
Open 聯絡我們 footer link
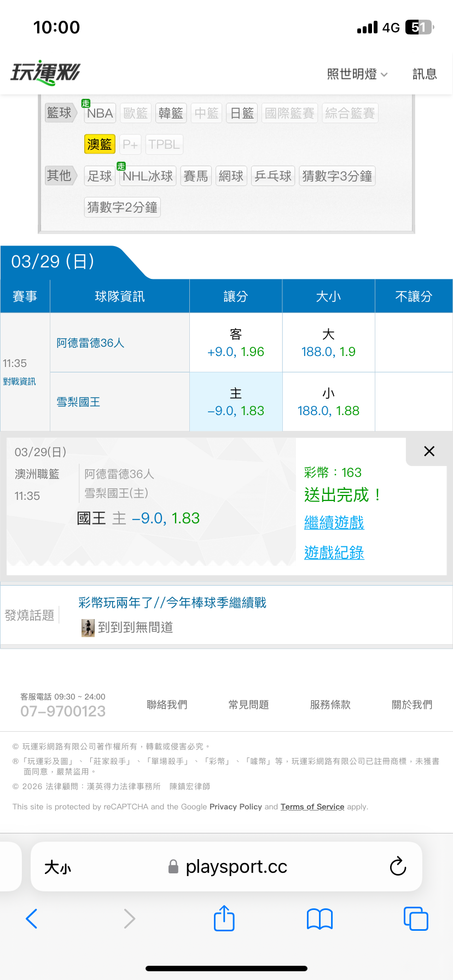coord(167,705)
